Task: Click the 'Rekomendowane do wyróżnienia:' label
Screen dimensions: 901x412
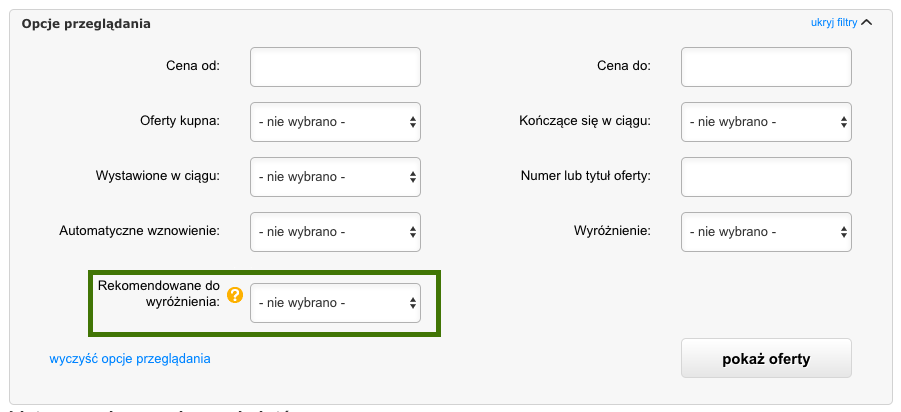Action: click(x=159, y=294)
